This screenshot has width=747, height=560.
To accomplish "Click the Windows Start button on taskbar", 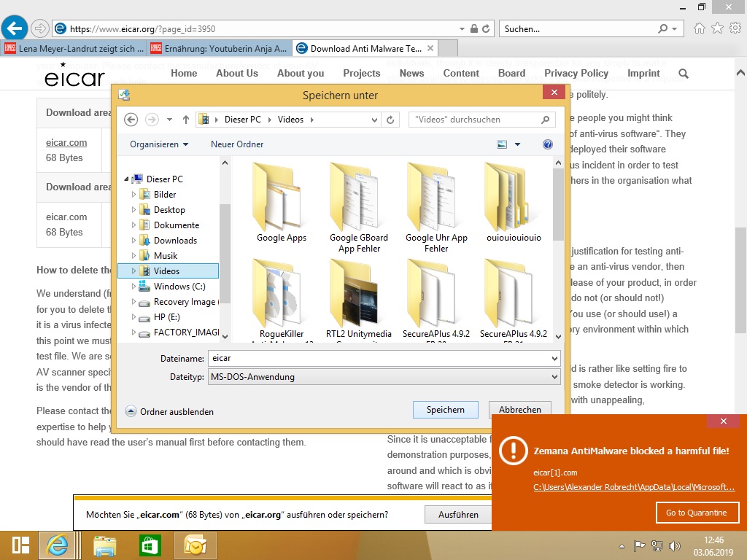I will click(20, 545).
